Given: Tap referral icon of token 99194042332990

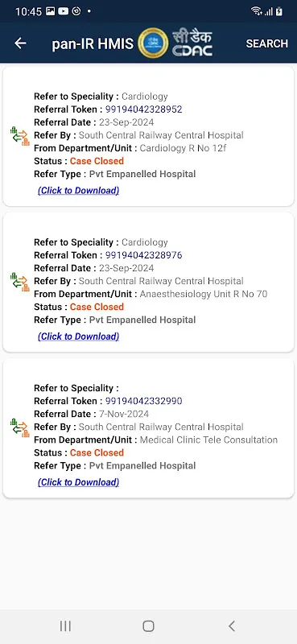Looking at the screenshot, I should point(19,428).
